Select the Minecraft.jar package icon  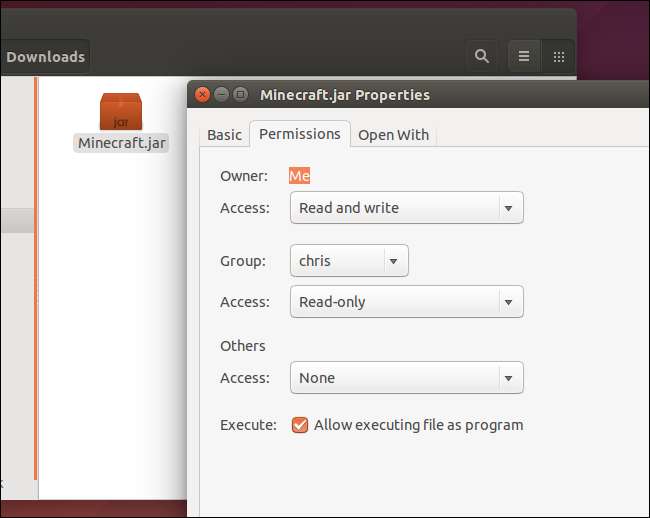point(121,111)
